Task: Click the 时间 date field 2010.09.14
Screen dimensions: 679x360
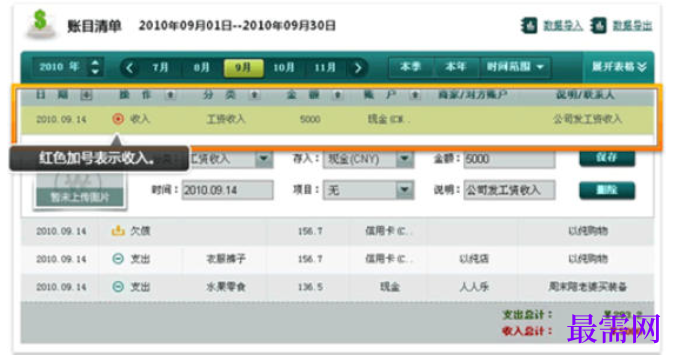Action: (227, 190)
